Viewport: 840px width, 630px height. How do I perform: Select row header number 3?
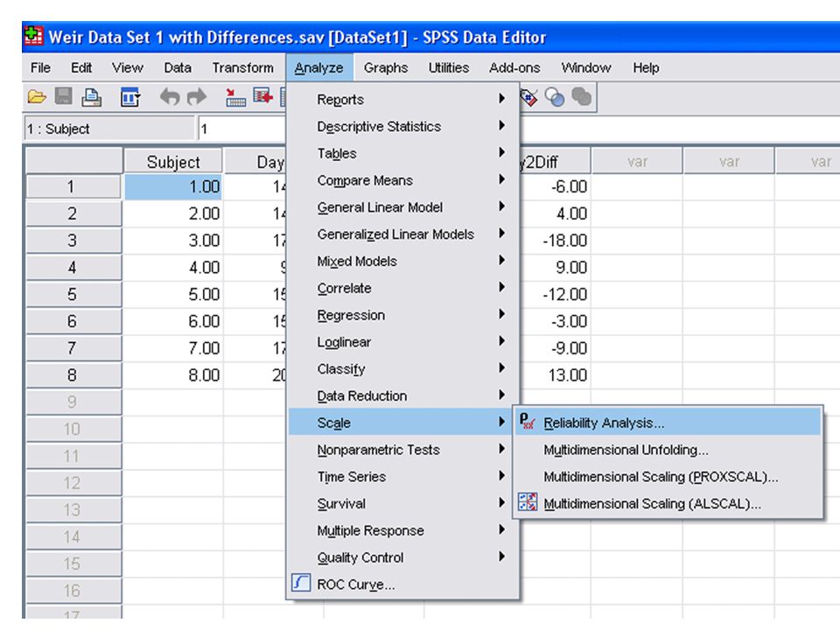pyautogui.click(x=73, y=240)
